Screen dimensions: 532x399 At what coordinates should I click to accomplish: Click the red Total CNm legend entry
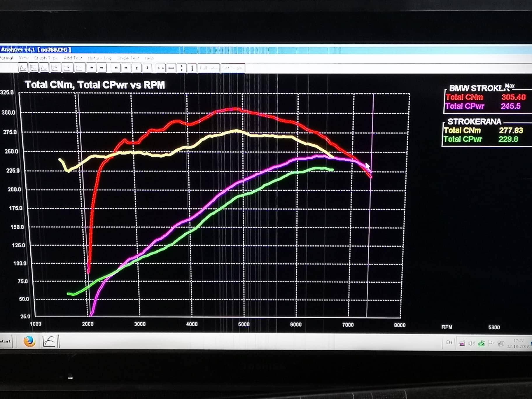464,97
